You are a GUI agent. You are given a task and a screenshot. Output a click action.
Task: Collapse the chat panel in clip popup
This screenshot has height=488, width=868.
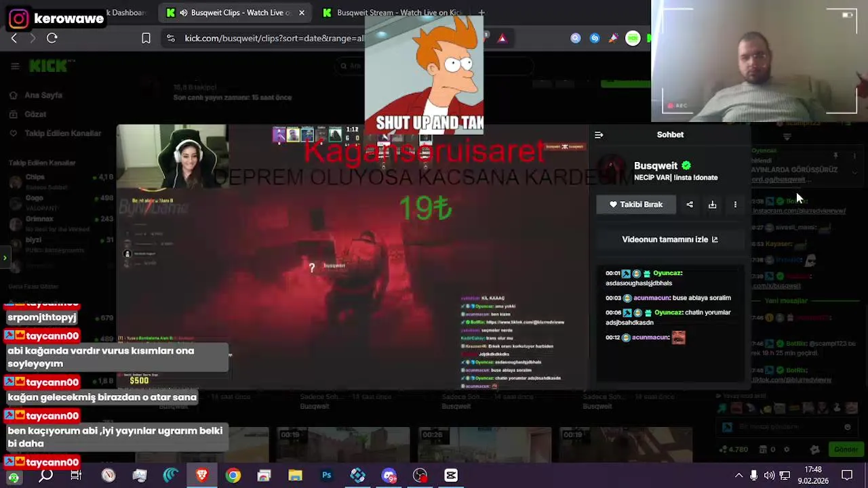click(x=599, y=135)
